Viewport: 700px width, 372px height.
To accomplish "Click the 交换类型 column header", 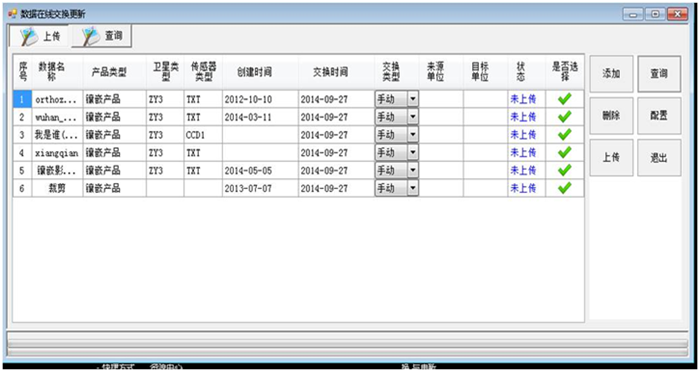I will point(397,72).
